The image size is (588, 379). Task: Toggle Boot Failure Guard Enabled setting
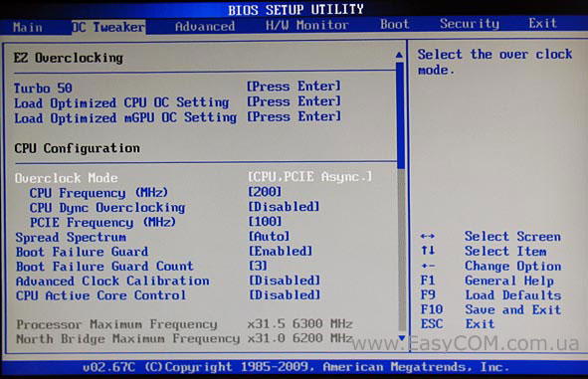(x=281, y=251)
